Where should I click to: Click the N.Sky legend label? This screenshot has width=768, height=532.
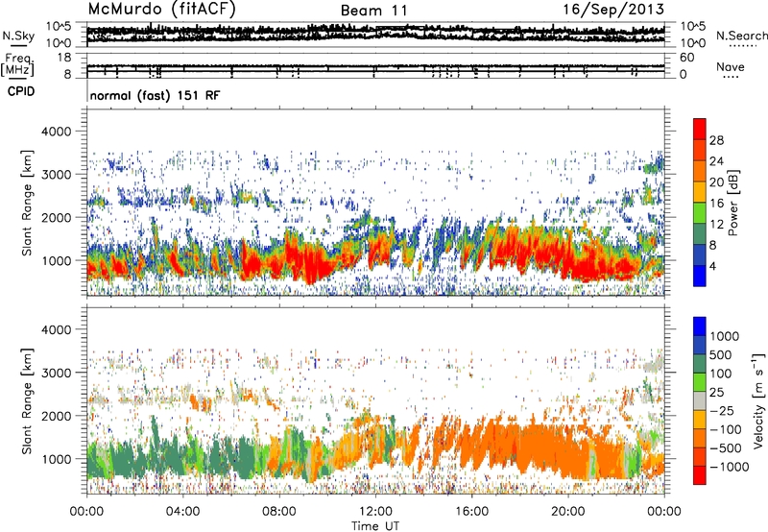(18, 36)
